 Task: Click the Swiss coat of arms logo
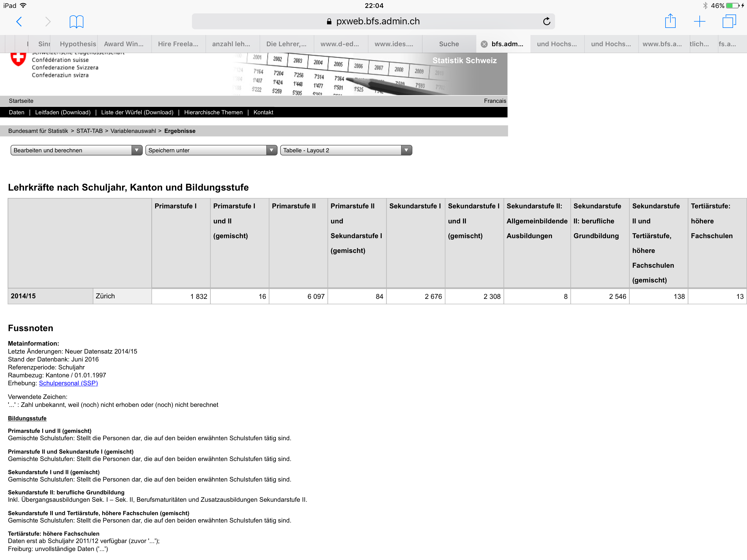(x=18, y=59)
